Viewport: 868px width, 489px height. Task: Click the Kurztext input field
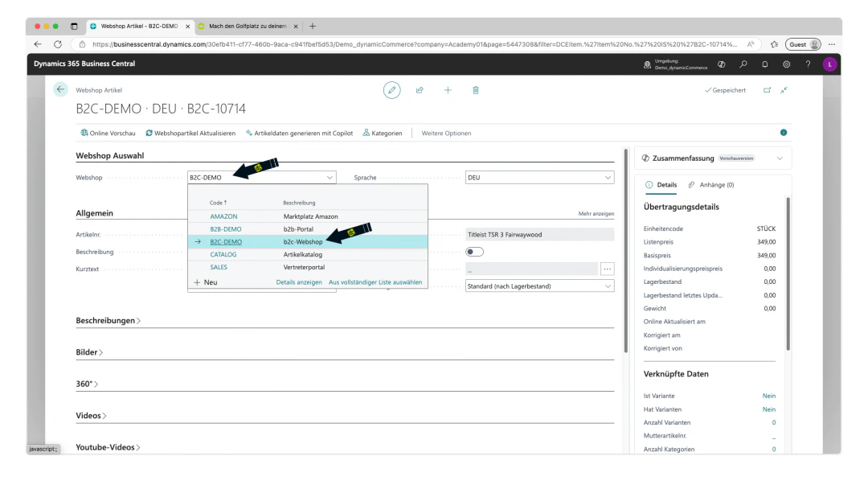531,269
